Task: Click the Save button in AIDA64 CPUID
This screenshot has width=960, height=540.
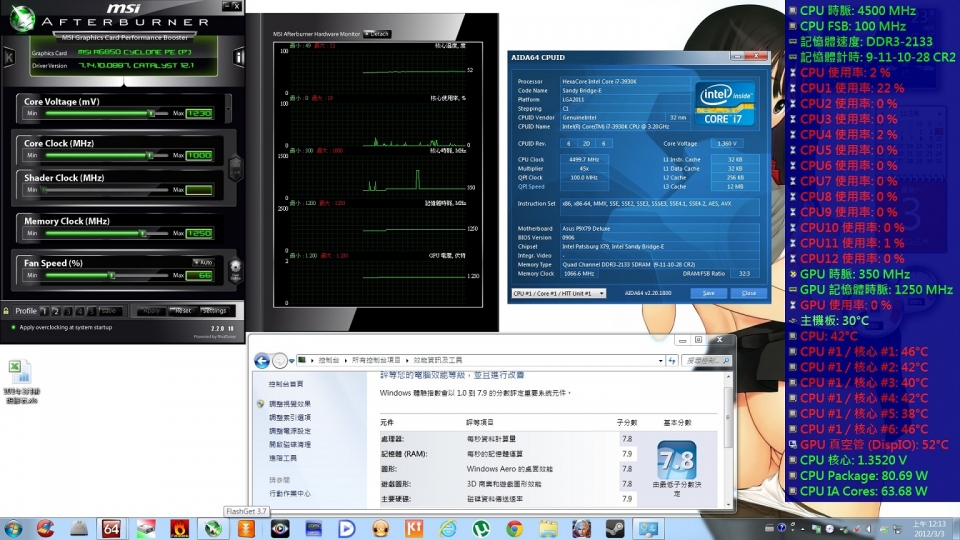Action: tap(708, 293)
